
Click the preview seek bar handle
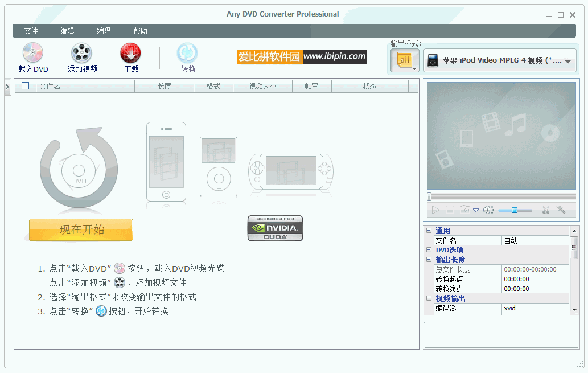pos(429,196)
